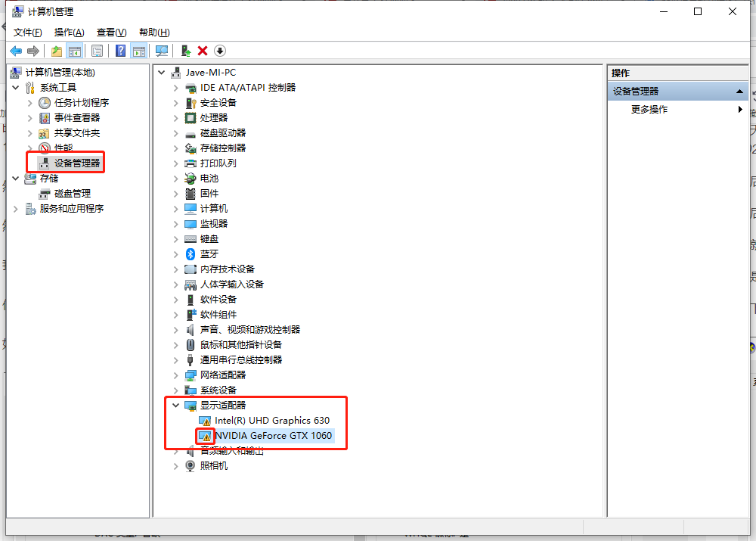Select 系统设备 category
This screenshot has width=756, height=541.
pyautogui.click(x=218, y=390)
